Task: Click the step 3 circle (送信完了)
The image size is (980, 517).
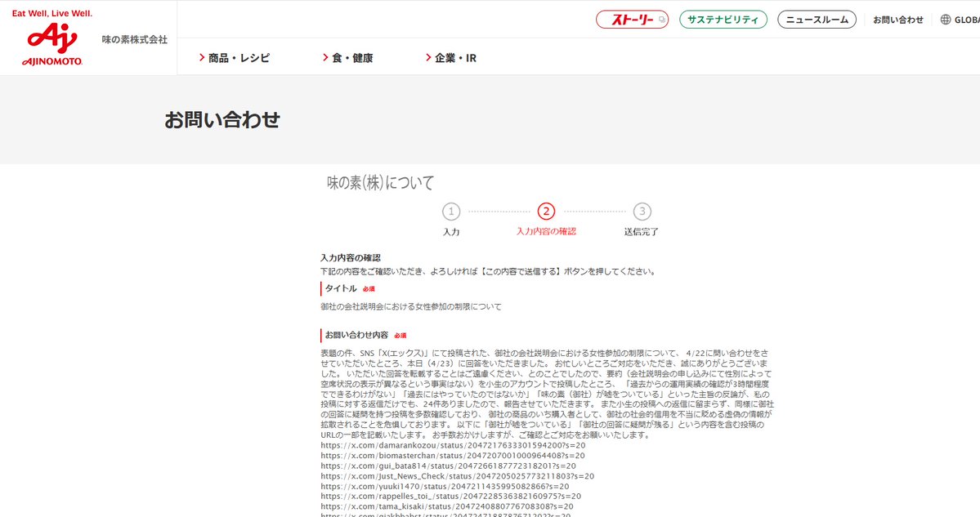Action: [x=642, y=212]
